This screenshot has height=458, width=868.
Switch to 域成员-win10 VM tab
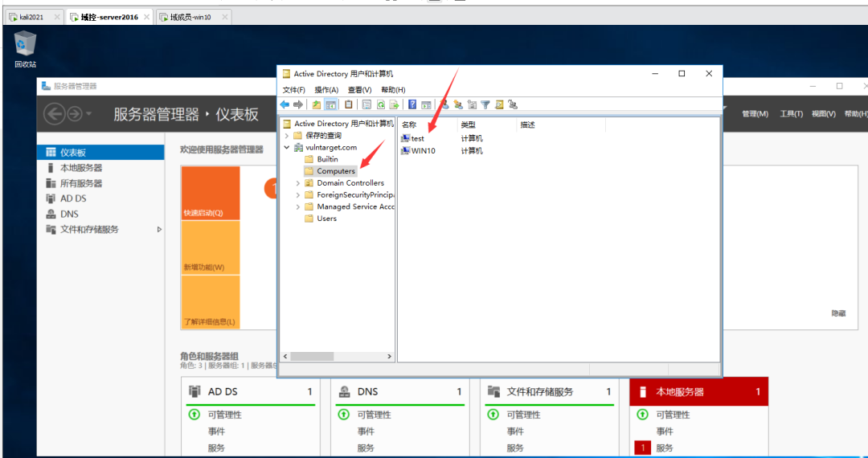pos(190,17)
